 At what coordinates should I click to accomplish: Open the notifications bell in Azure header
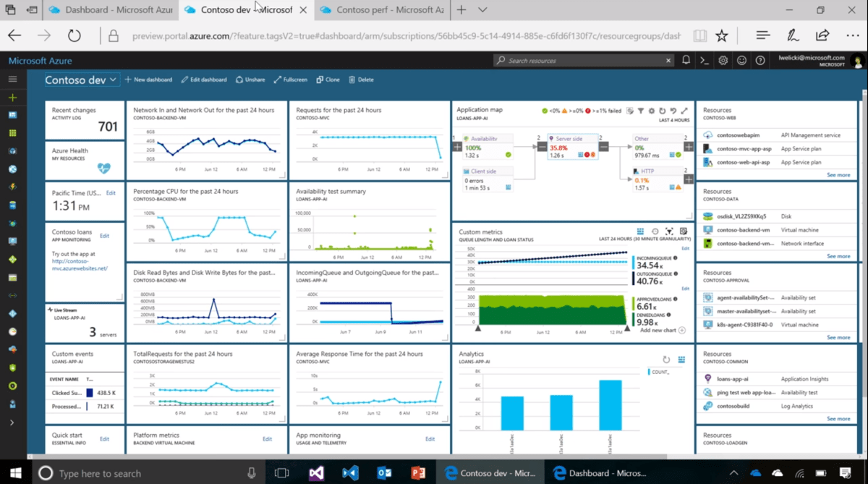click(x=686, y=61)
